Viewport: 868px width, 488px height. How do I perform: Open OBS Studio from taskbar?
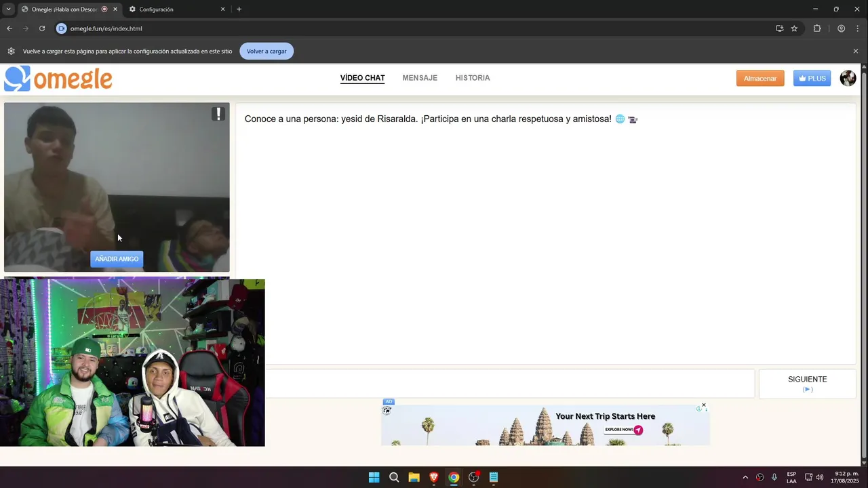tap(474, 477)
